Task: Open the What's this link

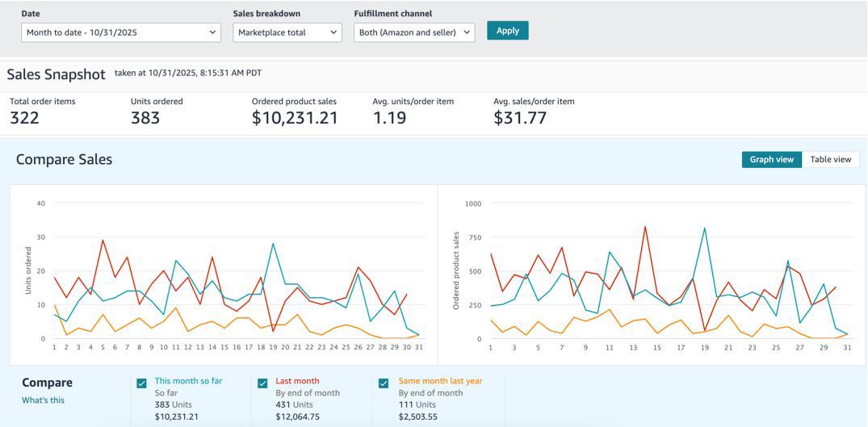Action: pyautogui.click(x=43, y=400)
